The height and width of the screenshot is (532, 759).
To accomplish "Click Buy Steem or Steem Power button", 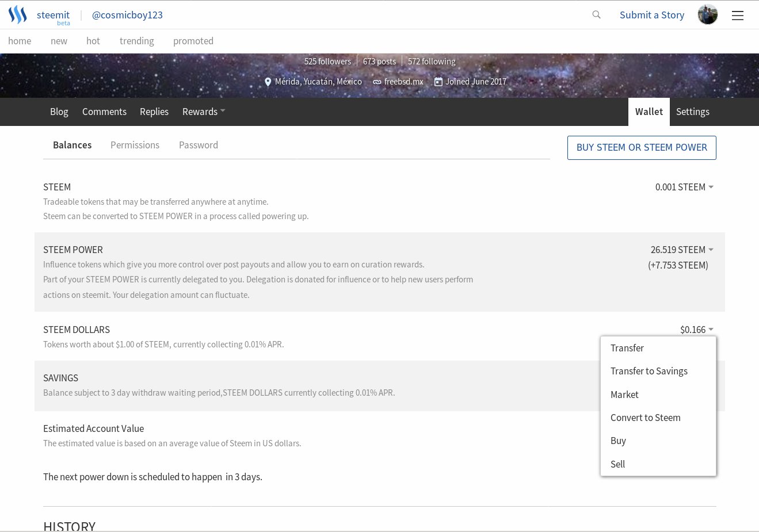I will pos(642,147).
